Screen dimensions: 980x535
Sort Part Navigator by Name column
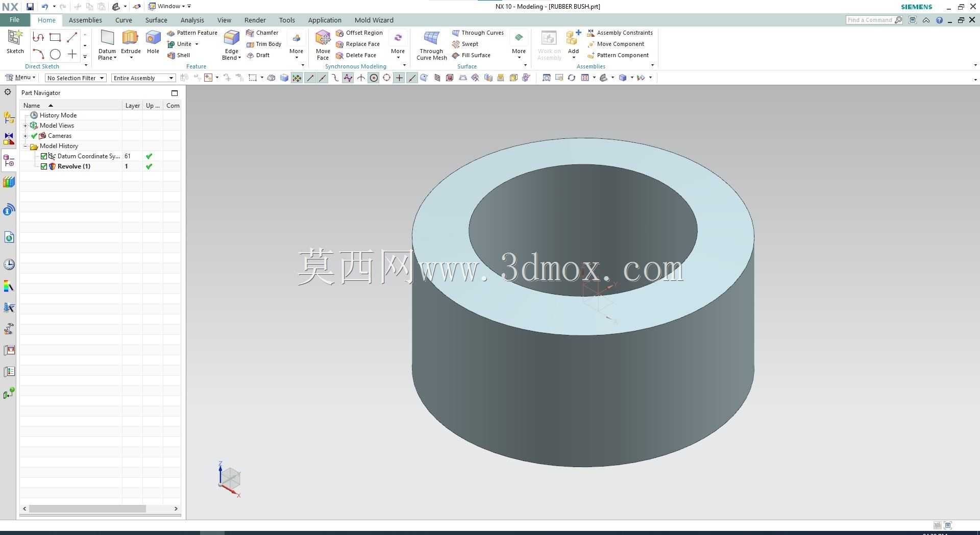(x=71, y=106)
